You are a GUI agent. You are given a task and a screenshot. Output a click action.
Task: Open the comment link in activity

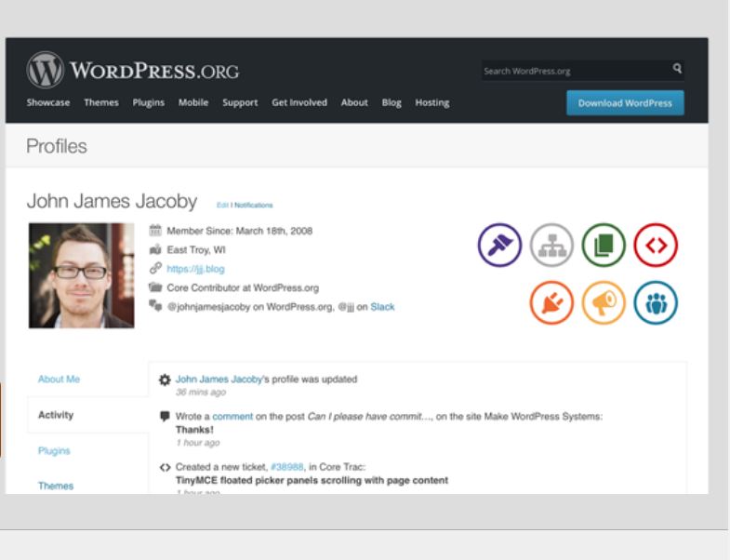(x=232, y=416)
